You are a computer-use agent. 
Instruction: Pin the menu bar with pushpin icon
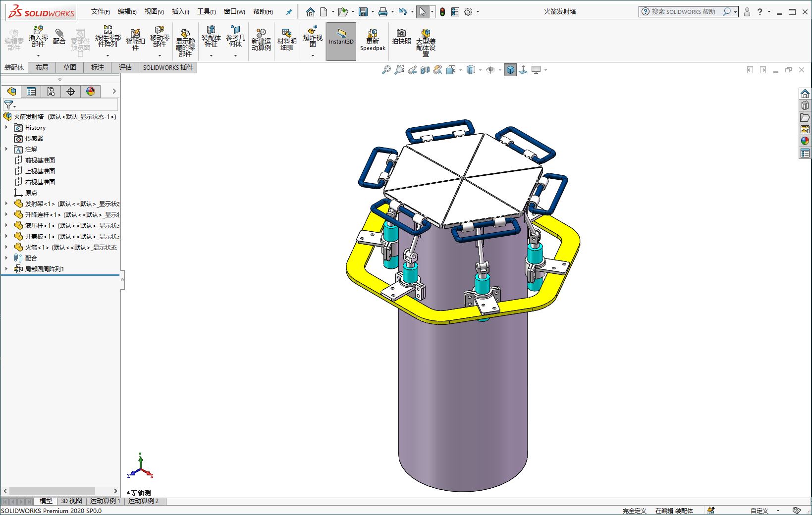289,12
